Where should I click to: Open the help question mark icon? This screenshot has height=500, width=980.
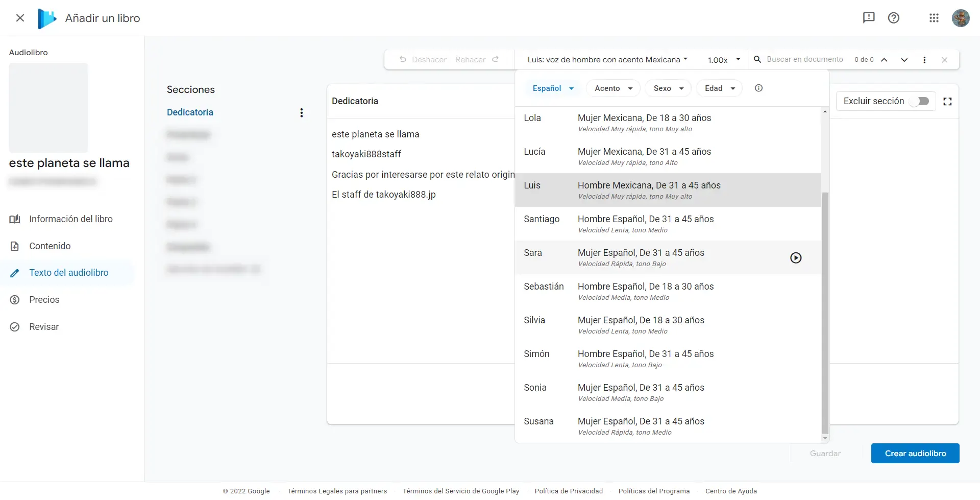click(x=893, y=18)
